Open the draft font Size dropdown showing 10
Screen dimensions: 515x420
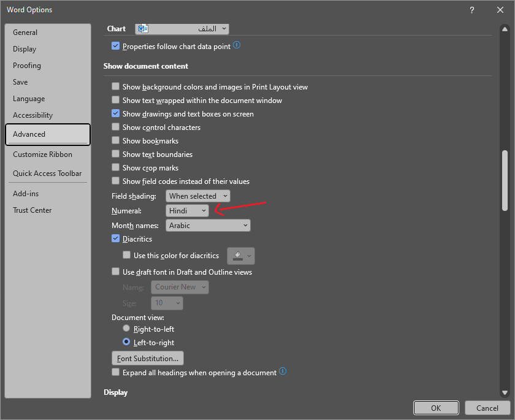[x=167, y=303]
